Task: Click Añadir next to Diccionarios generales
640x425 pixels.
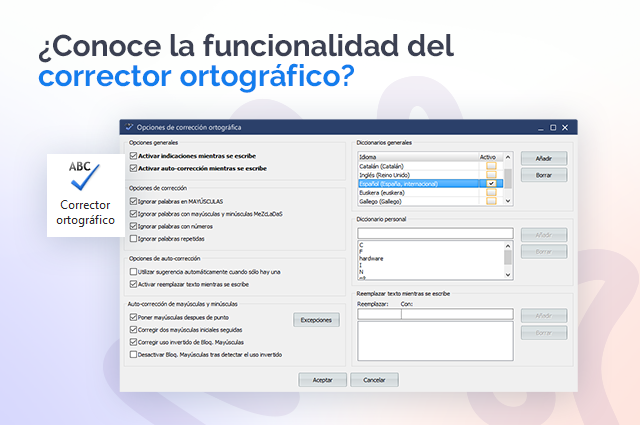Action: 544,158
